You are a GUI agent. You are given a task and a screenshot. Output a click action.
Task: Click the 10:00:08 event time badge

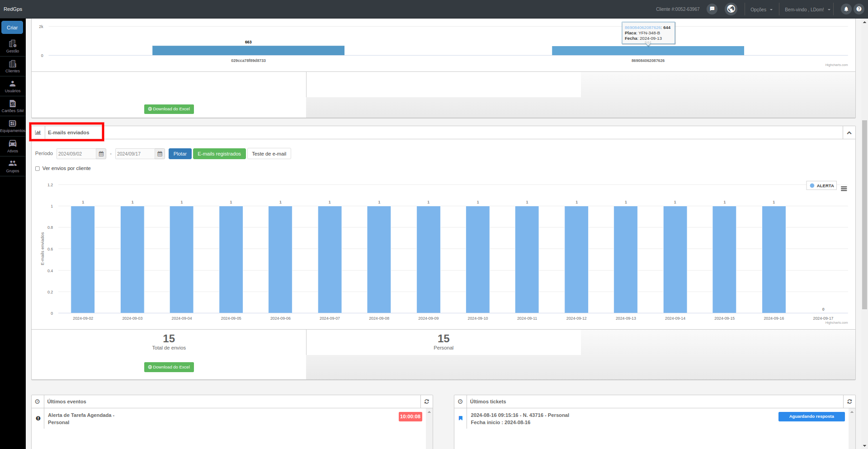click(x=410, y=416)
